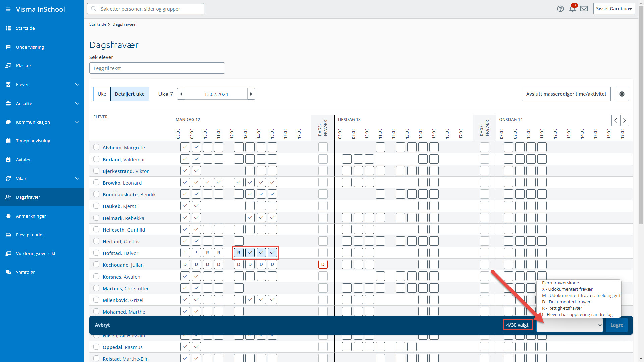This screenshot has width=644, height=362.
Task: Click the page vertical scrollbar
Action: click(641, 114)
